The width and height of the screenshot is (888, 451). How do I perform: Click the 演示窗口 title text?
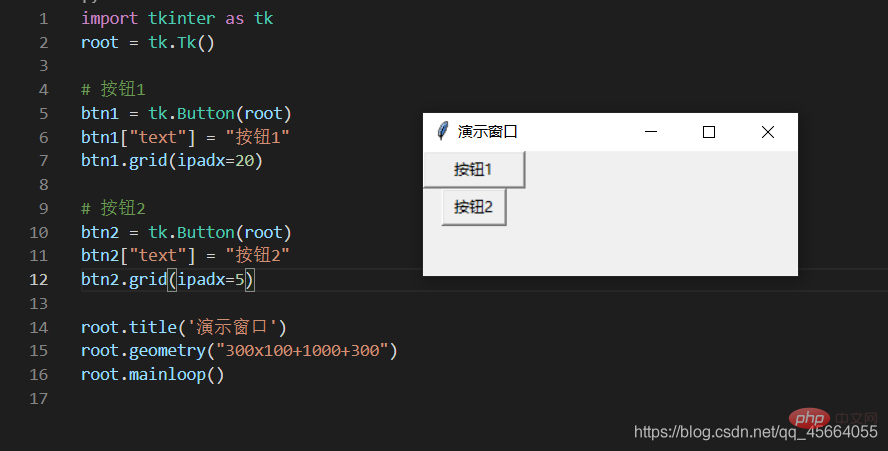point(488,131)
